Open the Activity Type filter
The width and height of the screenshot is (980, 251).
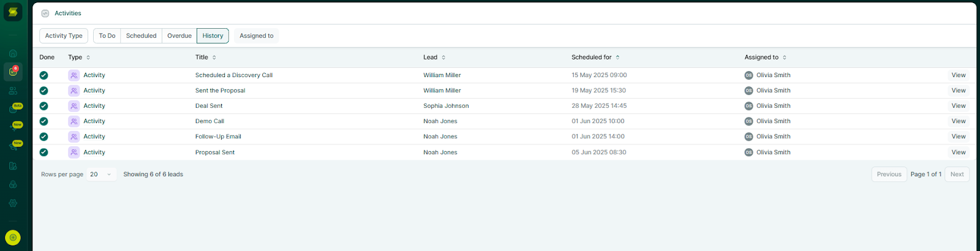[64, 36]
